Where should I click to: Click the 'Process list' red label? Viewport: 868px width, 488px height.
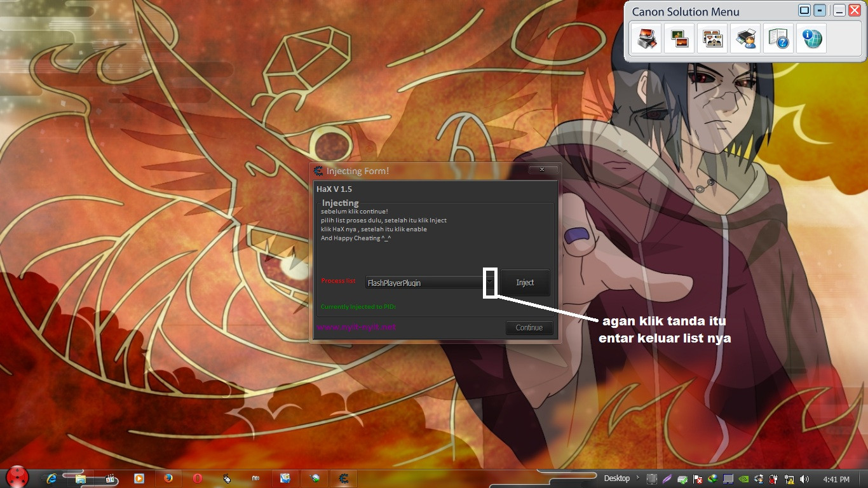pos(338,281)
